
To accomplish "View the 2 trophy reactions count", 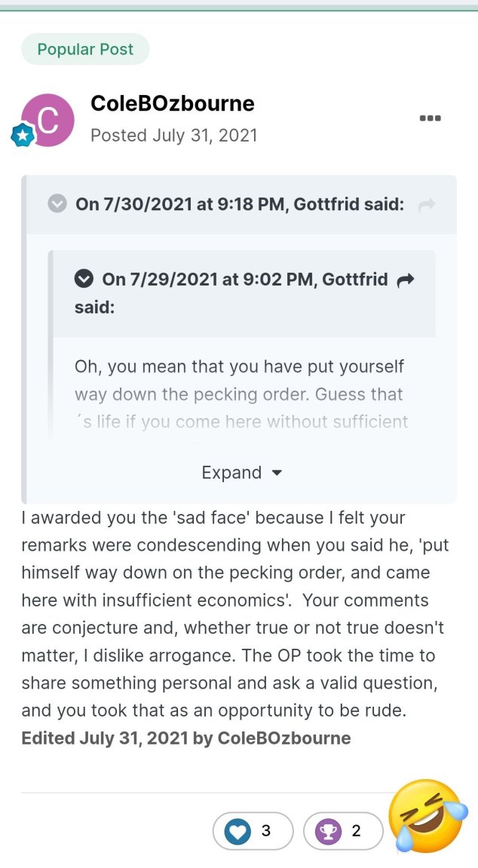I will point(356,831).
